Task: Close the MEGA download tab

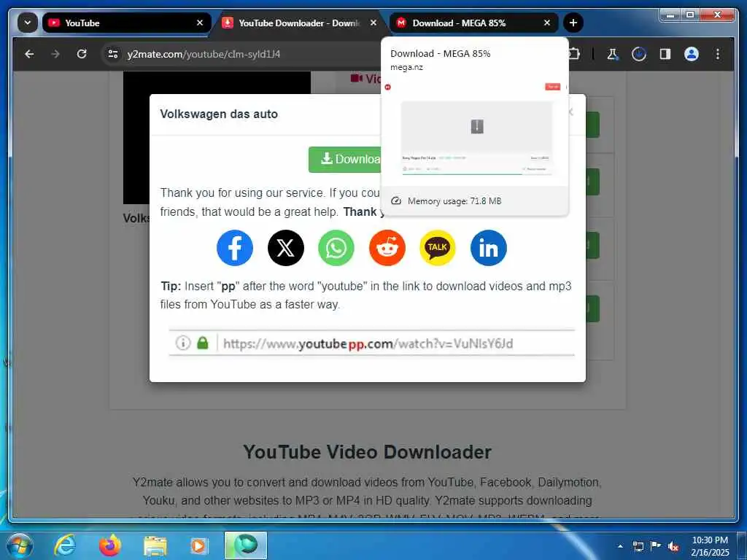Action: pyautogui.click(x=547, y=23)
